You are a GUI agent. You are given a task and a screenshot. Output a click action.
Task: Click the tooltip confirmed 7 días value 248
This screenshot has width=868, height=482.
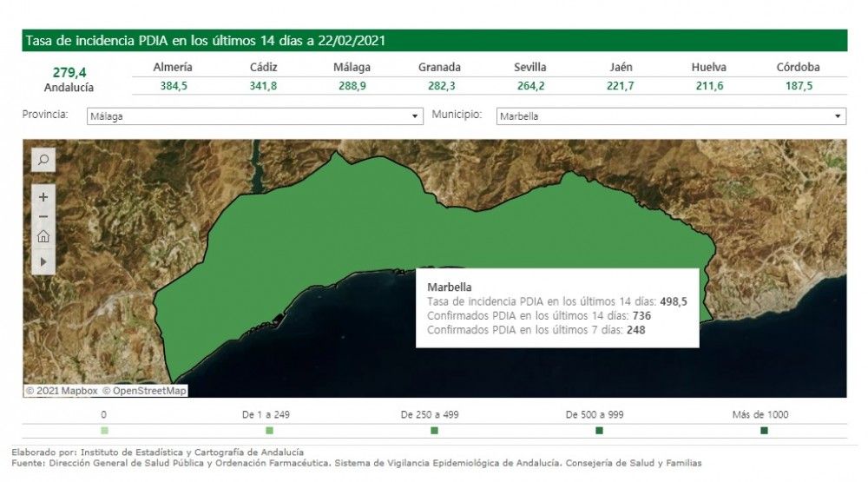click(x=636, y=330)
